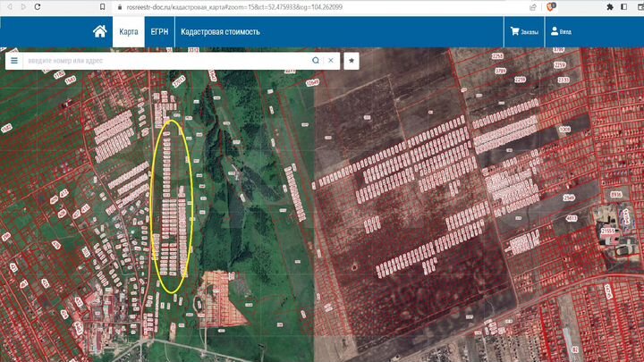Click the share icon in address bar
The height and width of the screenshot is (362, 644).
coord(532,6)
